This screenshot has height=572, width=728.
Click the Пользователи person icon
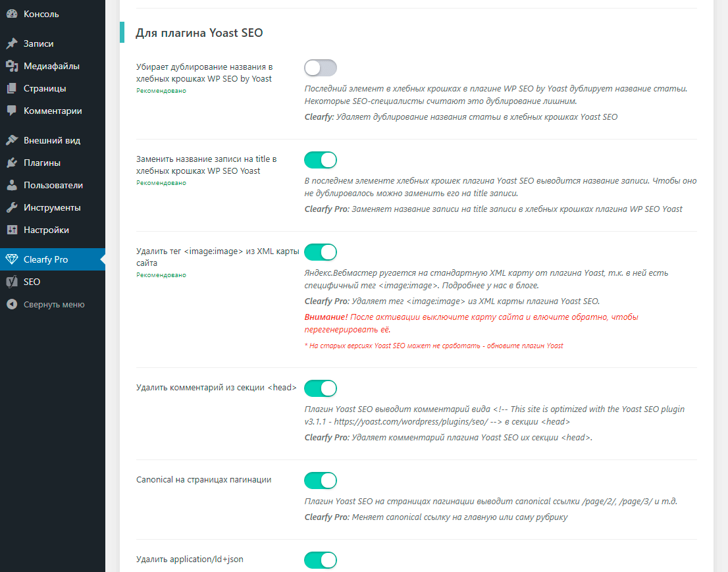[12, 185]
